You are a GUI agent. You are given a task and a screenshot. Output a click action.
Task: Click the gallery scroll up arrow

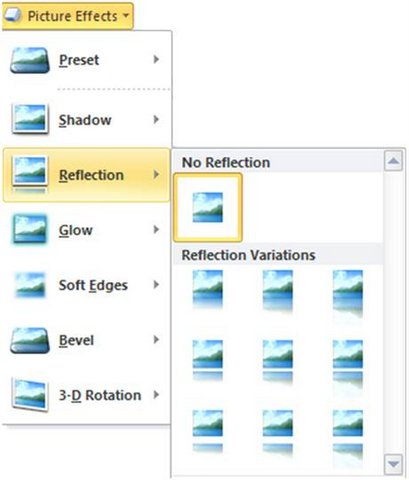click(393, 161)
